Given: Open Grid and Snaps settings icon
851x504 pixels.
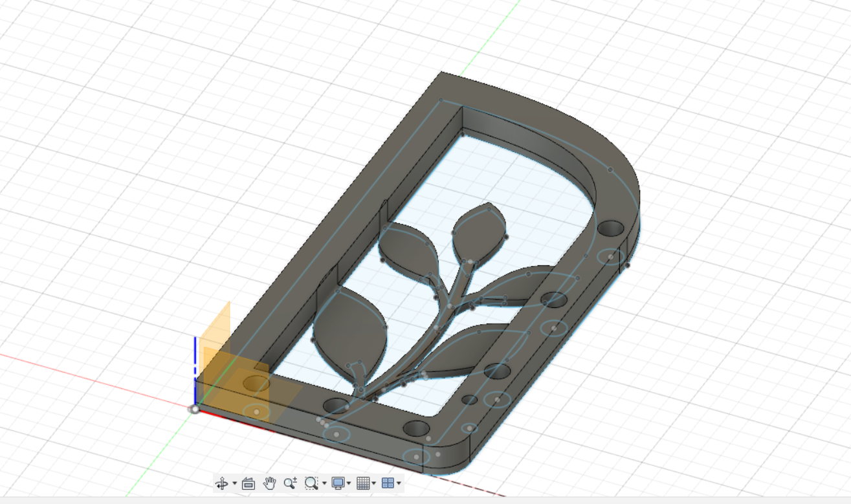Looking at the screenshot, I should tap(363, 483).
